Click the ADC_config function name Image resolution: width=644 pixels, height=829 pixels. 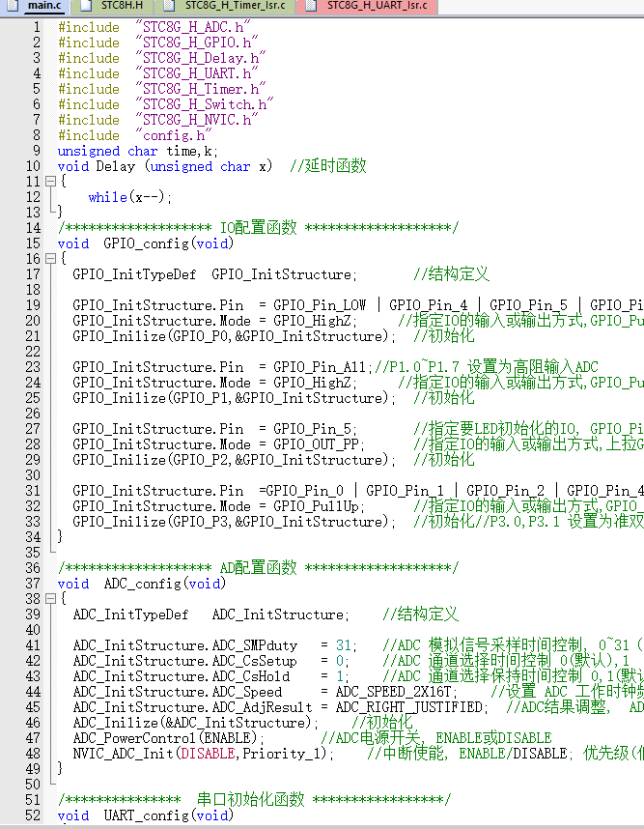[x=143, y=584]
